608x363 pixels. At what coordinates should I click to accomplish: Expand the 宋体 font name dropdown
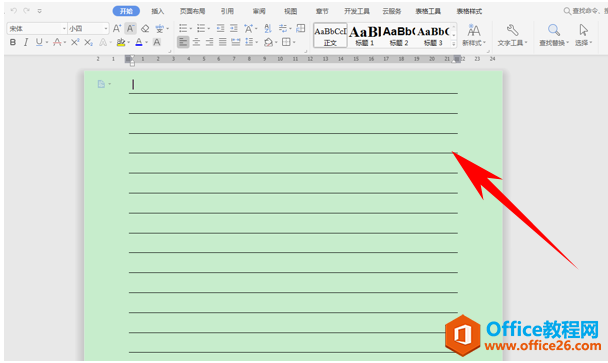click(64, 29)
